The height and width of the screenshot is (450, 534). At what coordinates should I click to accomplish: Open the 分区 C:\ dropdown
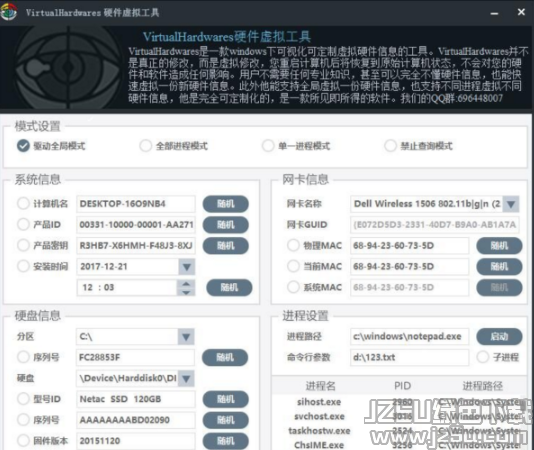tap(186, 337)
